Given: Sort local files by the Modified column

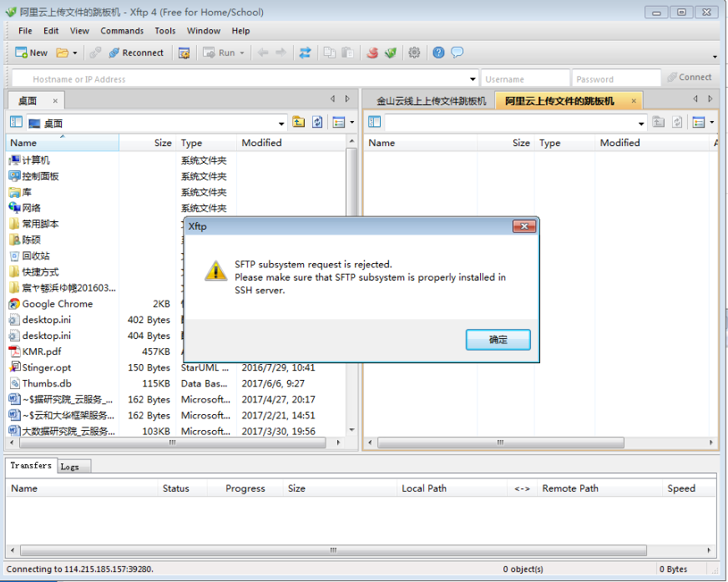Looking at the screenshot, I should coord(291,143).
